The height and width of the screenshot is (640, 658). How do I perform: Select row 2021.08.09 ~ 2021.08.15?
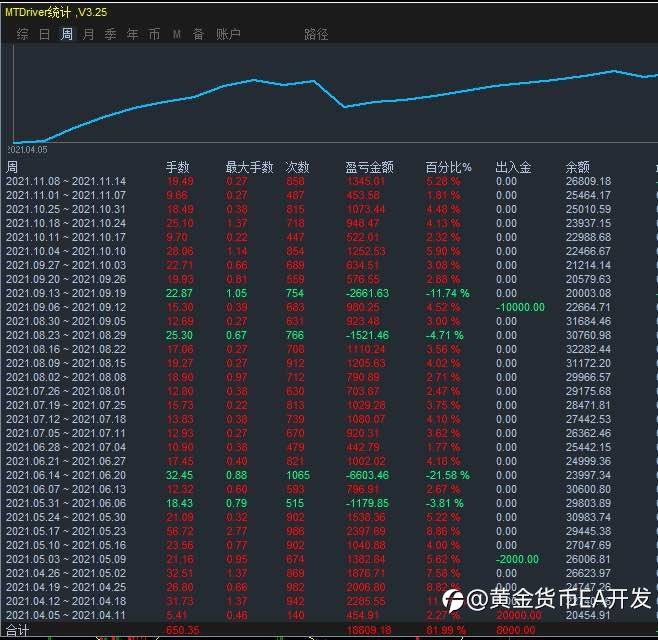(329, 363)
